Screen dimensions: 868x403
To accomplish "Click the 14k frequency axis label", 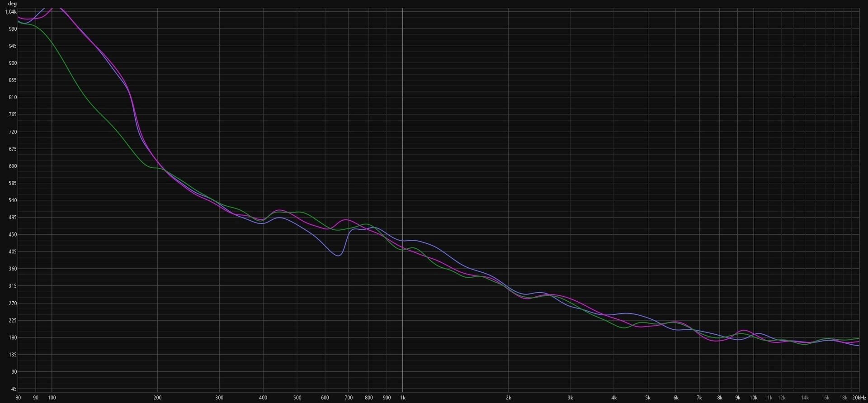I will click(805, 398).
